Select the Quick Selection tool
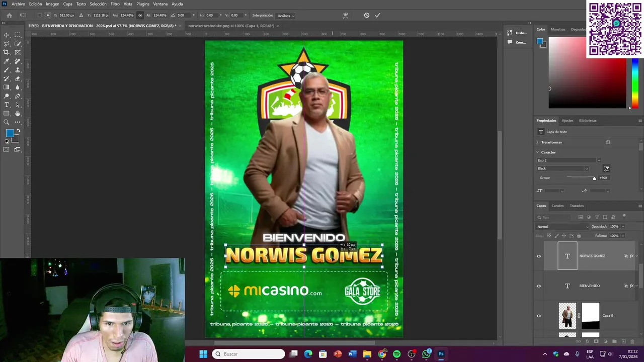644x362 pixels. coord(18,44)
